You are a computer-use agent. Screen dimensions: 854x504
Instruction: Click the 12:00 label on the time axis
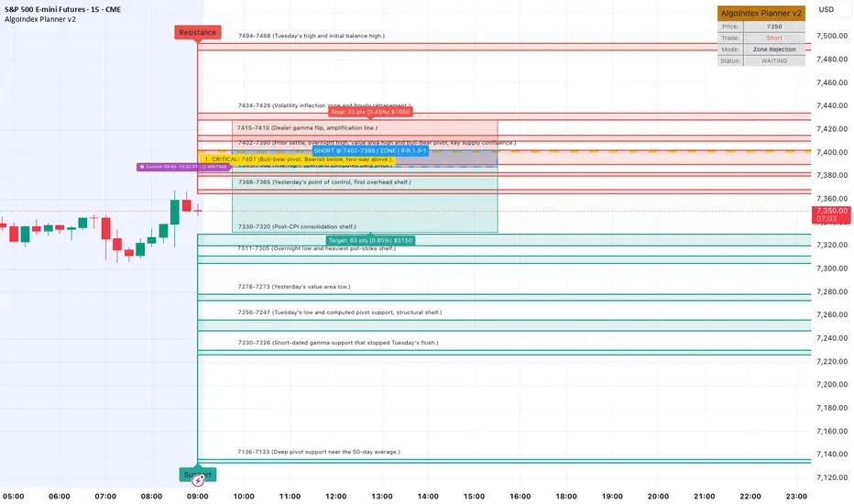coord(336,497)
